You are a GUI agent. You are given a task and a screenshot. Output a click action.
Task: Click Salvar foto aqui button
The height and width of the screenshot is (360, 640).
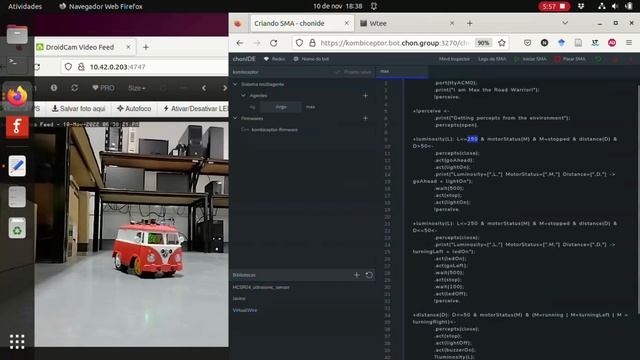[78, 109]
